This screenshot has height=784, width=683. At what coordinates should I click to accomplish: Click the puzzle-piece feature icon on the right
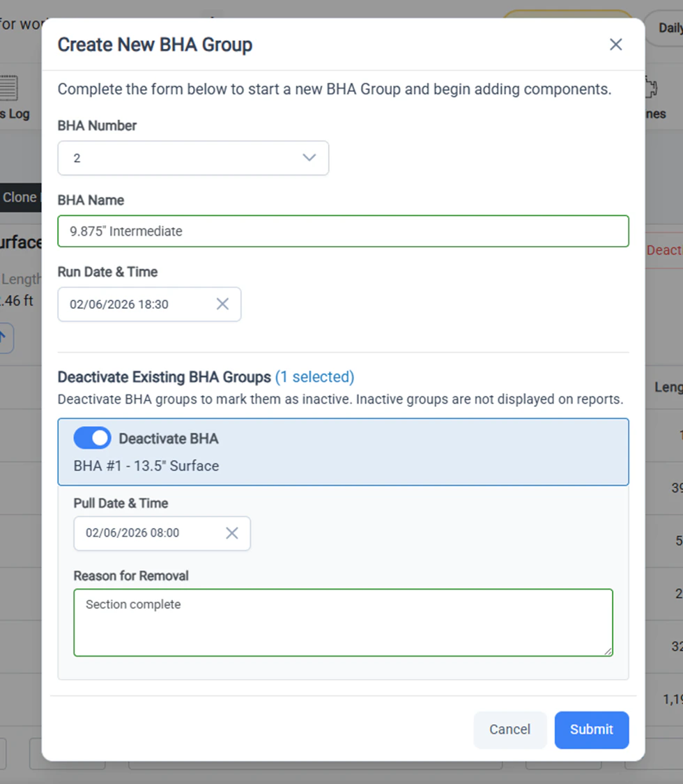tap(650, 87)
